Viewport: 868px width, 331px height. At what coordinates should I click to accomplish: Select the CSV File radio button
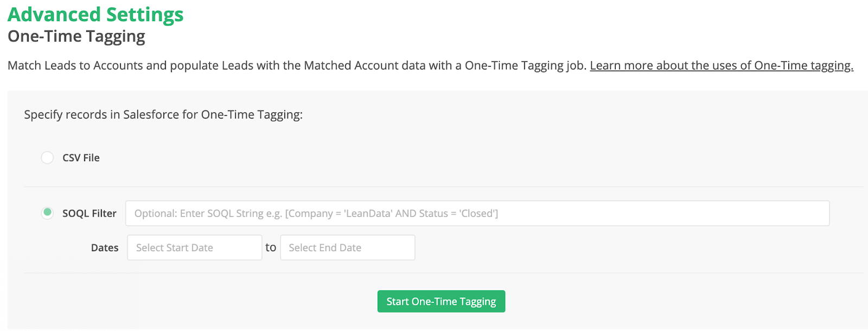pos(47,158)
